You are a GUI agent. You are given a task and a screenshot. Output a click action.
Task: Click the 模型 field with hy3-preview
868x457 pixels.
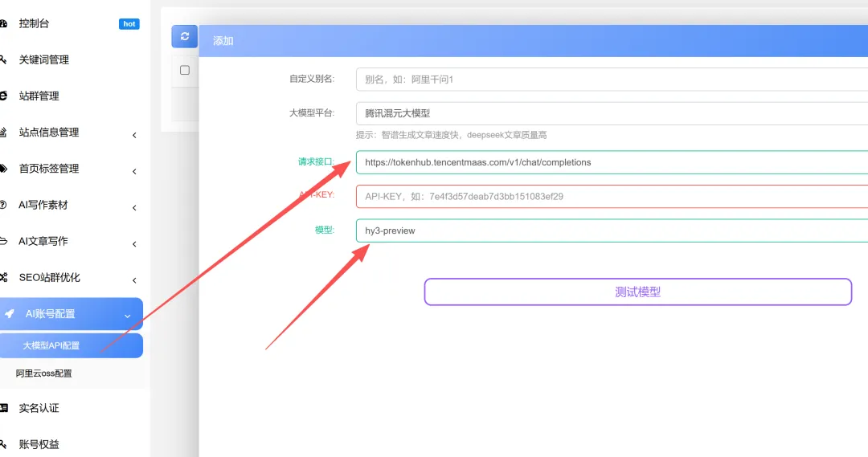click(612, 231)
